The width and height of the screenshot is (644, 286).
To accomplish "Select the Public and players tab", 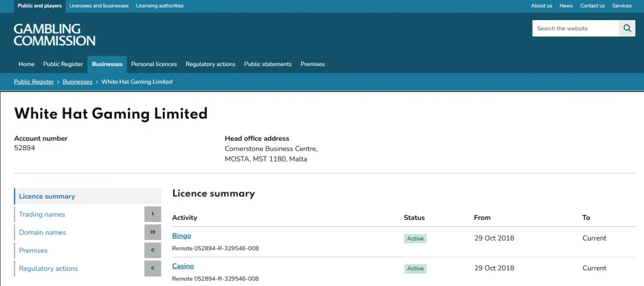I will (x=40, y=6).
